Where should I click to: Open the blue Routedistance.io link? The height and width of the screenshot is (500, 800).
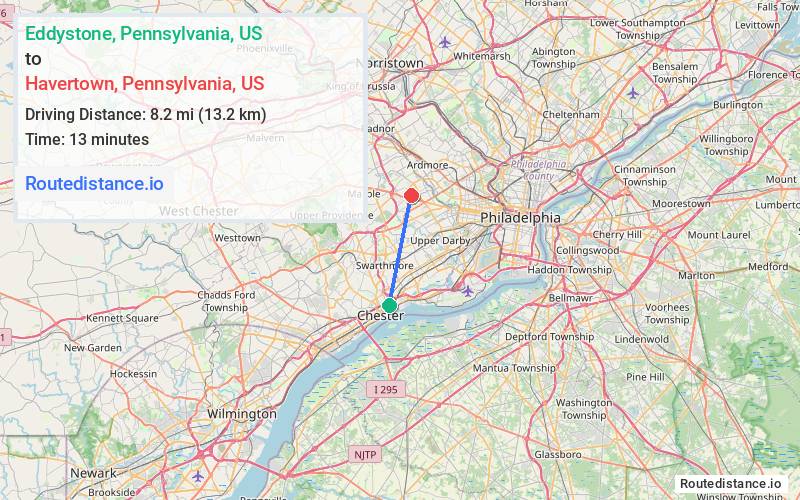click(94, 183)
